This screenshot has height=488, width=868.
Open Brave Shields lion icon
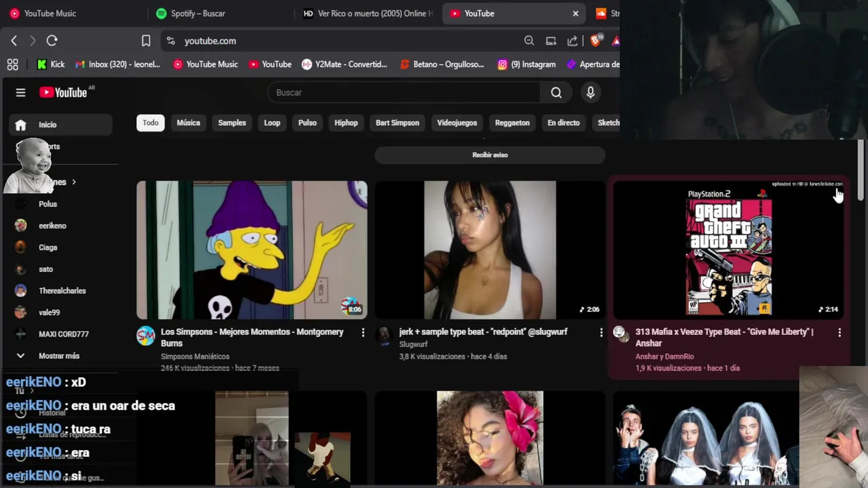coord(596,41)
